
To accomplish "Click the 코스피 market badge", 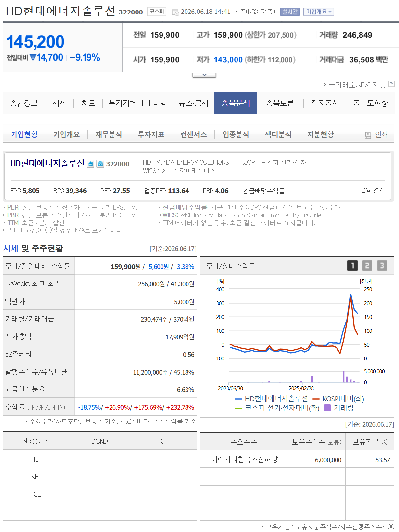I will point(157,12).
